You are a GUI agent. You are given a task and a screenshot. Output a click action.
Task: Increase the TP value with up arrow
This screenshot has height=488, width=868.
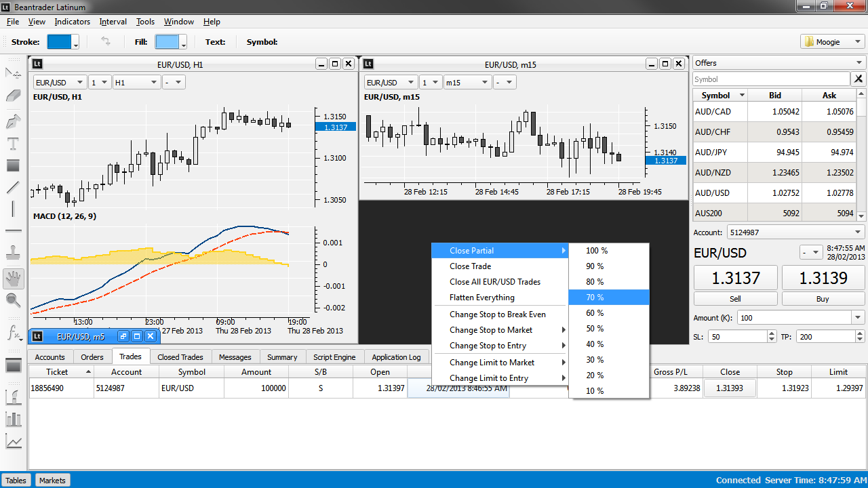861,333
